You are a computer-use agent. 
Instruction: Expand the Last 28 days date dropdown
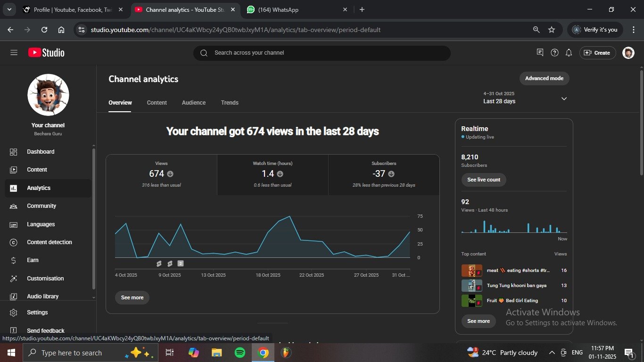point(564,99)
